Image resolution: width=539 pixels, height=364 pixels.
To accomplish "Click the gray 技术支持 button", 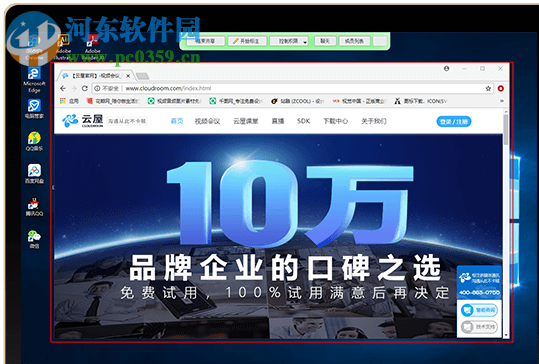I will coord(479,327).
